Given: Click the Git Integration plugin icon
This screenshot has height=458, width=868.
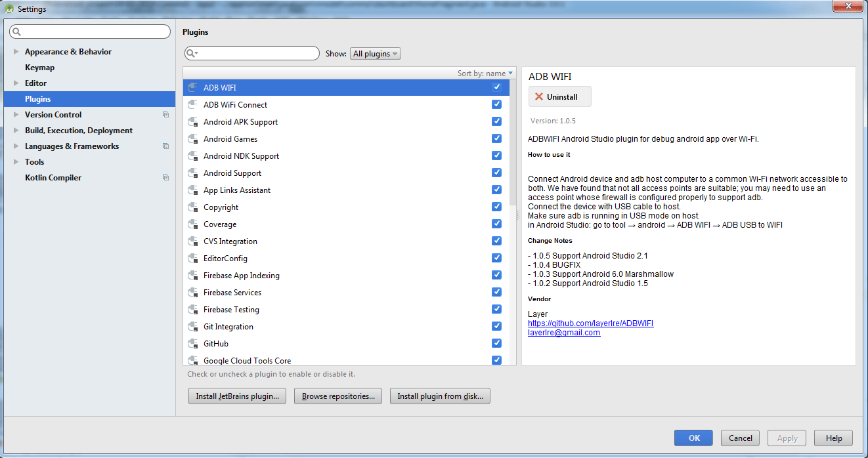Looking at the screenshot, I should (x=192, y=326).
